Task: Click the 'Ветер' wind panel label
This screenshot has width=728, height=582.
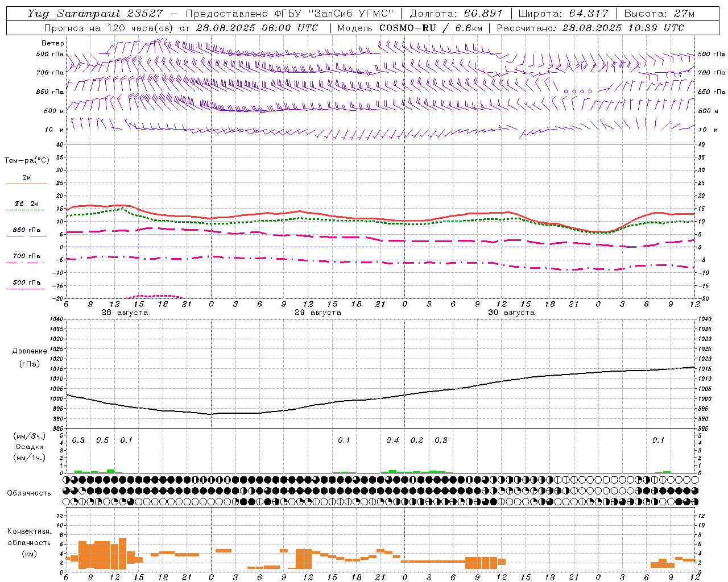Action: pos(53,43)
